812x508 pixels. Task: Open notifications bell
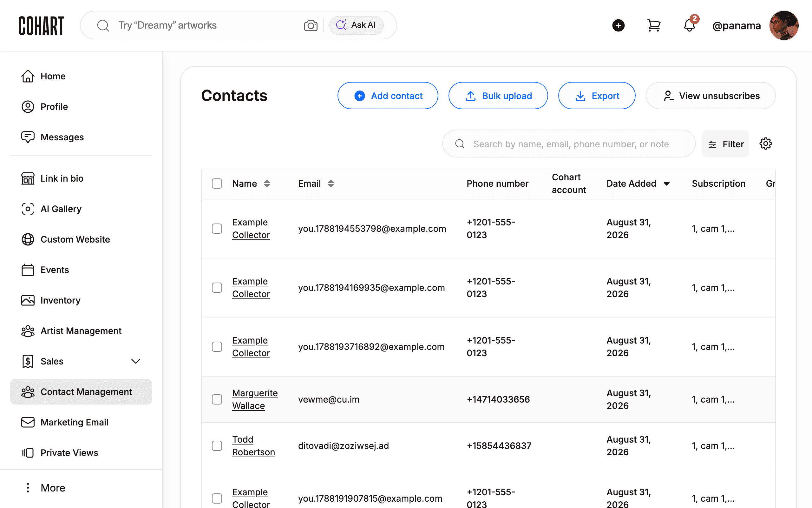pyautogui.click(x=690, y=25)
